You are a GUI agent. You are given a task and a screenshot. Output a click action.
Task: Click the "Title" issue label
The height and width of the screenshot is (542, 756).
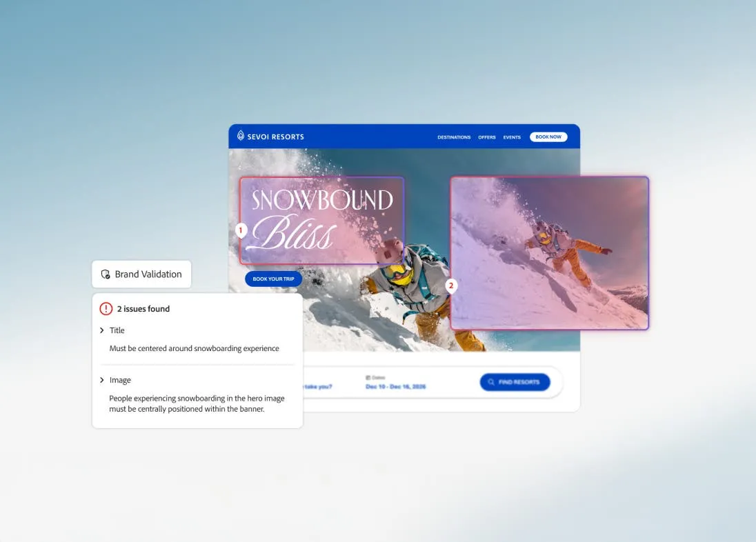coord(117,330)
